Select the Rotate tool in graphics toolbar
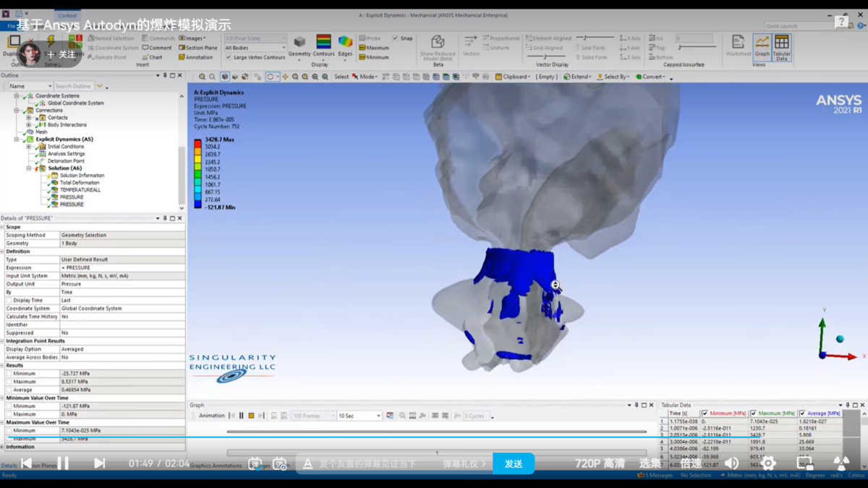 click(271, 77)
